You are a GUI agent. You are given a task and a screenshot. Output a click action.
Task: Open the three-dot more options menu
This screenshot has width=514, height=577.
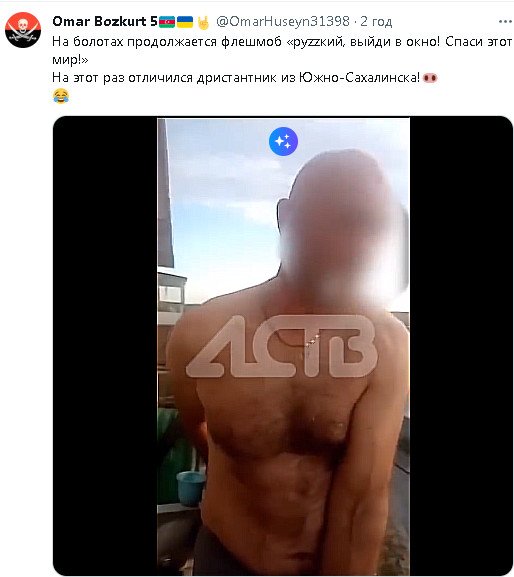[x=505, y=22]
